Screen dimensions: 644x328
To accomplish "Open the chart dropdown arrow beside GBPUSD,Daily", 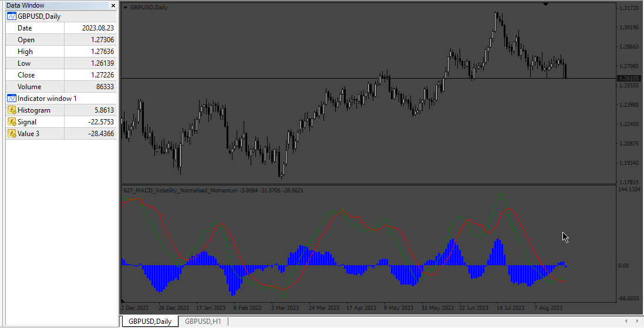I will (125, 8).
